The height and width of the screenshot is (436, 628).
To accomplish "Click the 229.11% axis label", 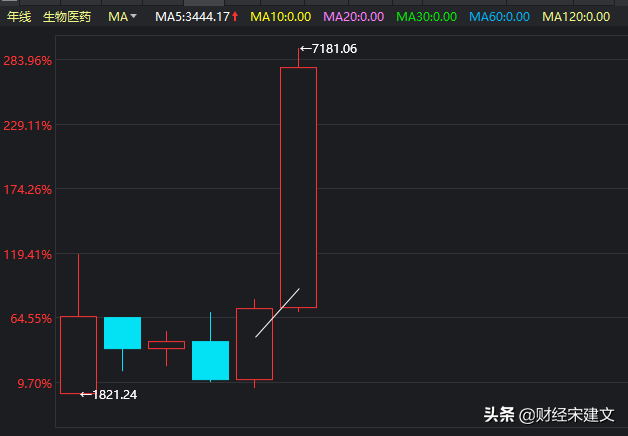I will click(x=28, y=126).
